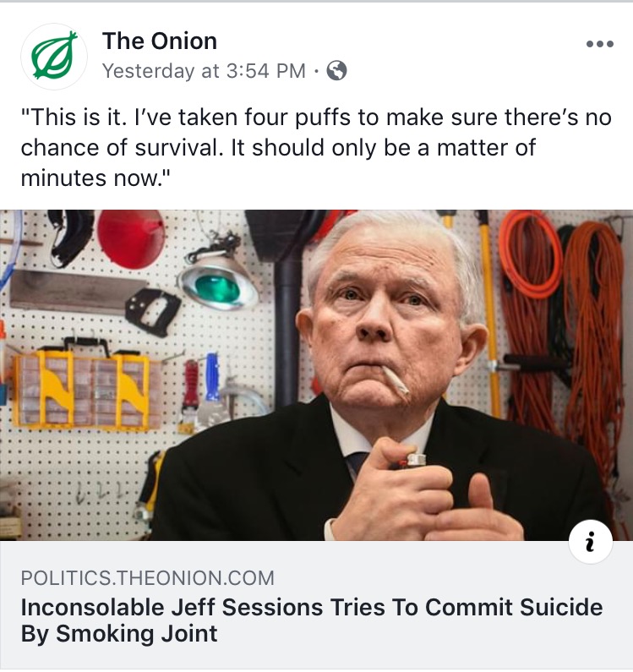This screenshot has width=633, height=672.
Task: Click the 'Yesterday at 3:54 PM' timestamp
Action: (x=204, y=71)
